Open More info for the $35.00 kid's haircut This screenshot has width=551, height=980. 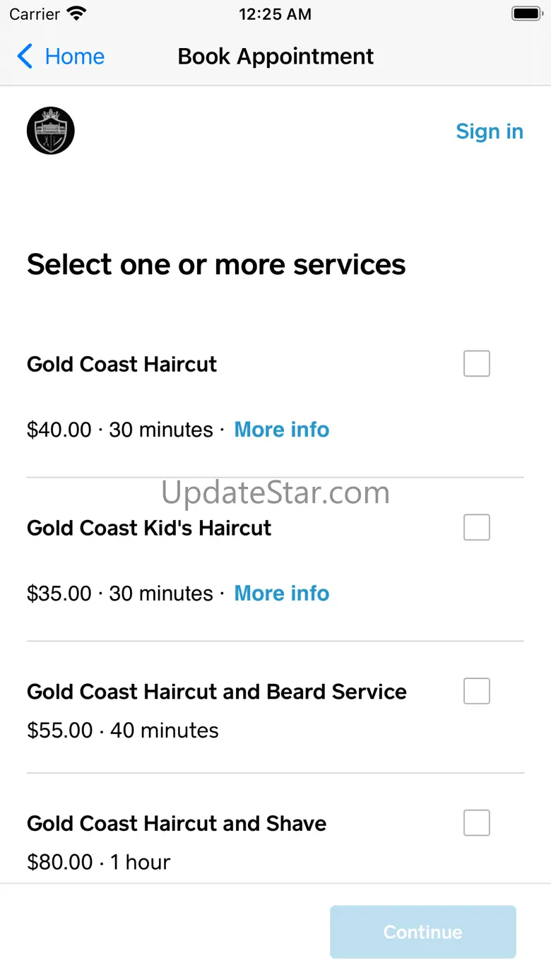[x=281, y=594]
